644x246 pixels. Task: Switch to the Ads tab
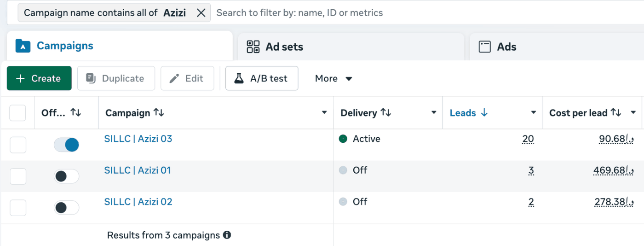[557, 47]
